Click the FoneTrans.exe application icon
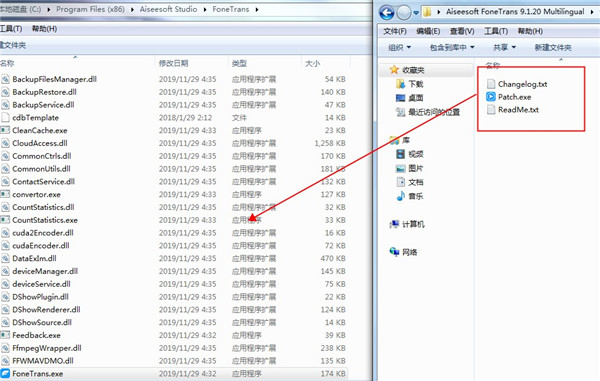The image size is (600, 381). tap(5, 373)
